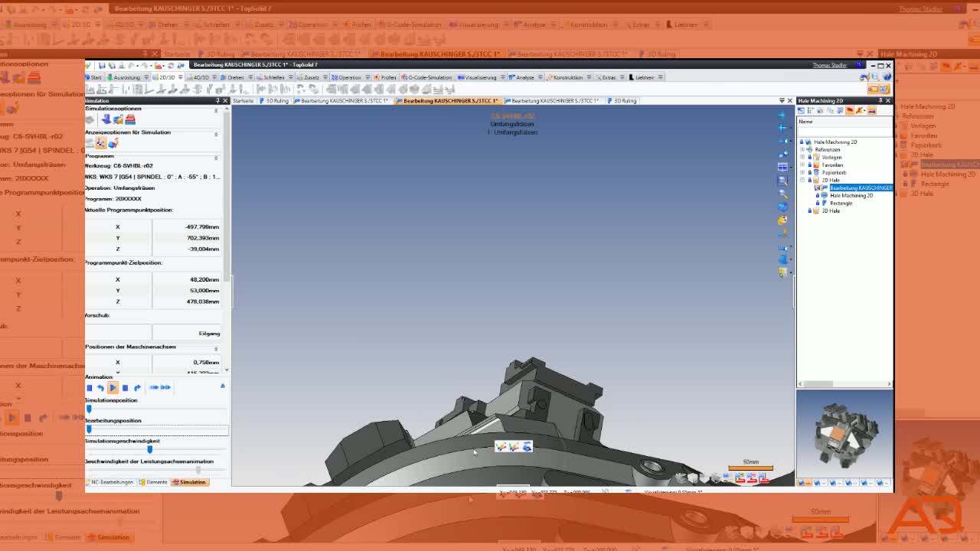Image resolution: width=980 pixels, height=551 pixels.
Task: Stop the simulation with the square button
Action: (x=125, y=388)
